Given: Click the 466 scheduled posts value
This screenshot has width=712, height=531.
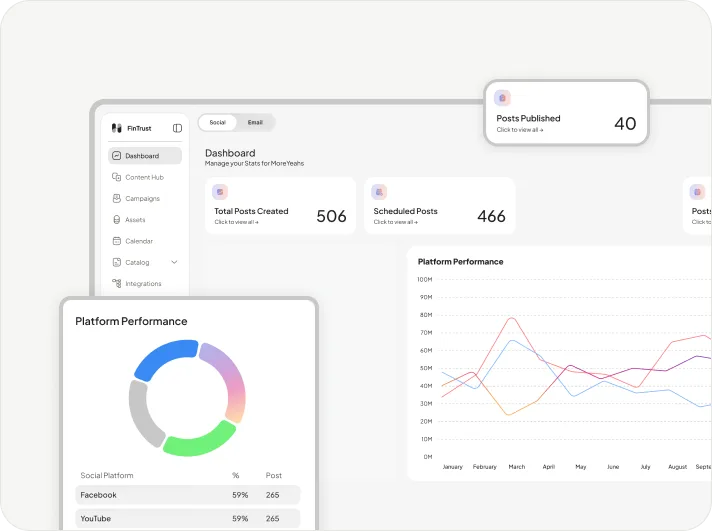Looking at the screenshot, I should 491,216.
